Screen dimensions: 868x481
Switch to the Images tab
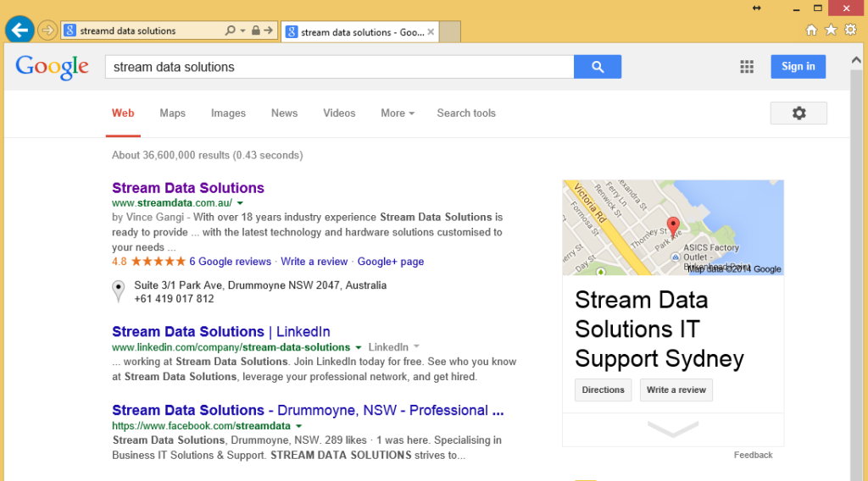tap(228, 113)
